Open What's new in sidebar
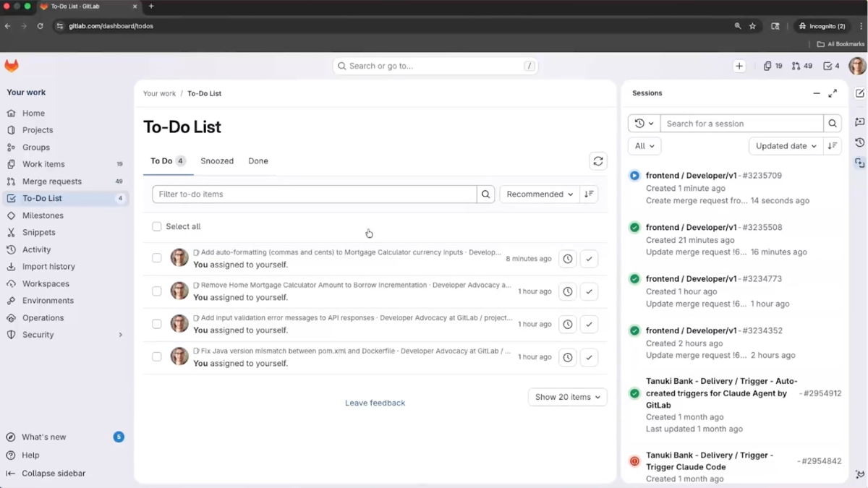868x488 pixels. [x=65, y=437]
